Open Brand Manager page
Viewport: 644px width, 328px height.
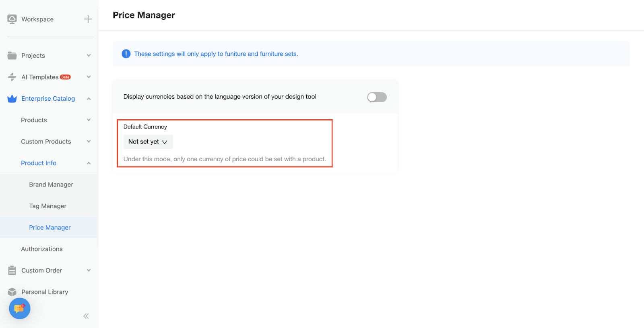click(51, 185)
